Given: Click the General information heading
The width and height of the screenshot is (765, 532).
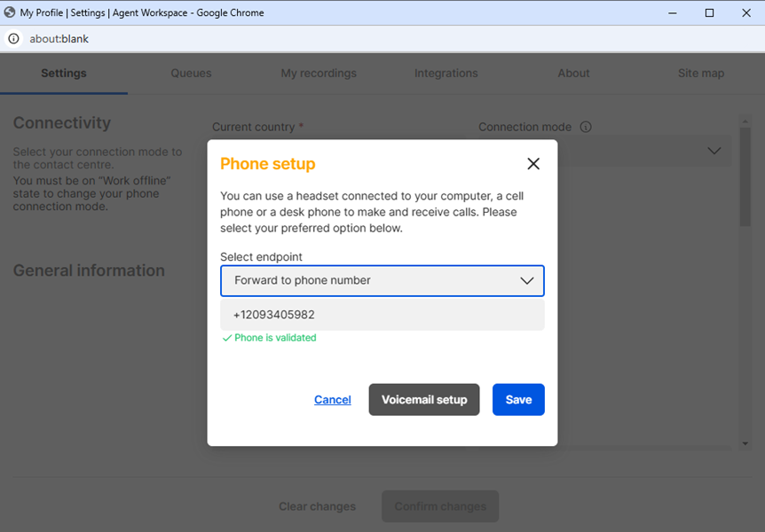Looking at the screenshot, I should click(x=89, y=270).
